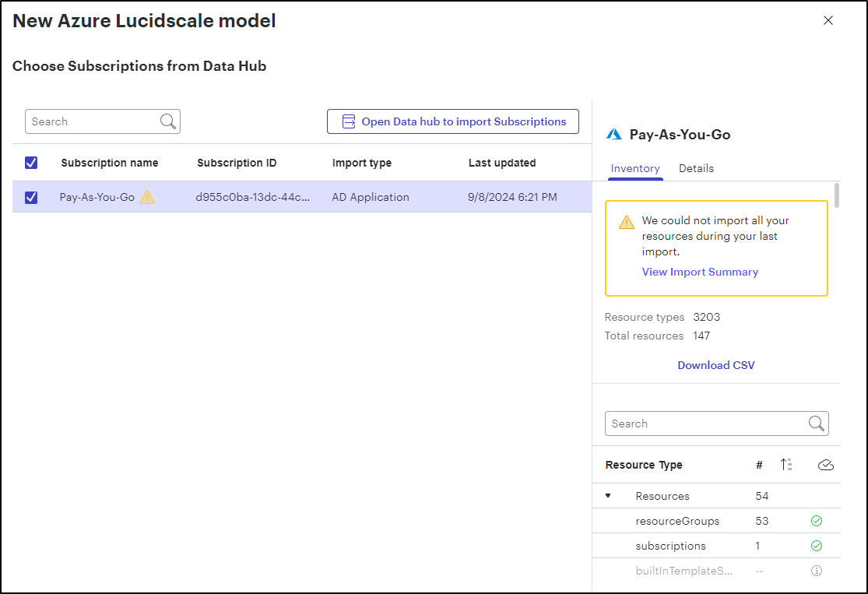Click the AD Application import type cell
Image resolution: width=868 pixels, height=594 pixels.
[x=371, y=197]
